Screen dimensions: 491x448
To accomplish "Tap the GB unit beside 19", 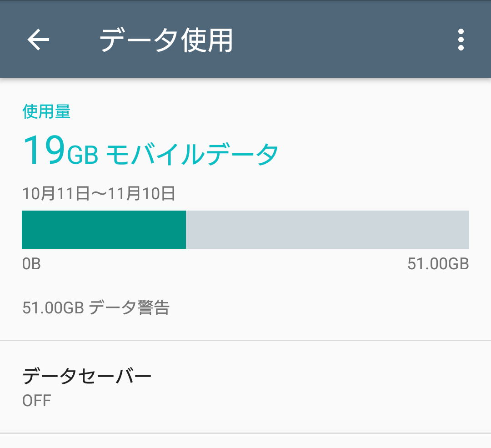I will (x=83, y=156).
